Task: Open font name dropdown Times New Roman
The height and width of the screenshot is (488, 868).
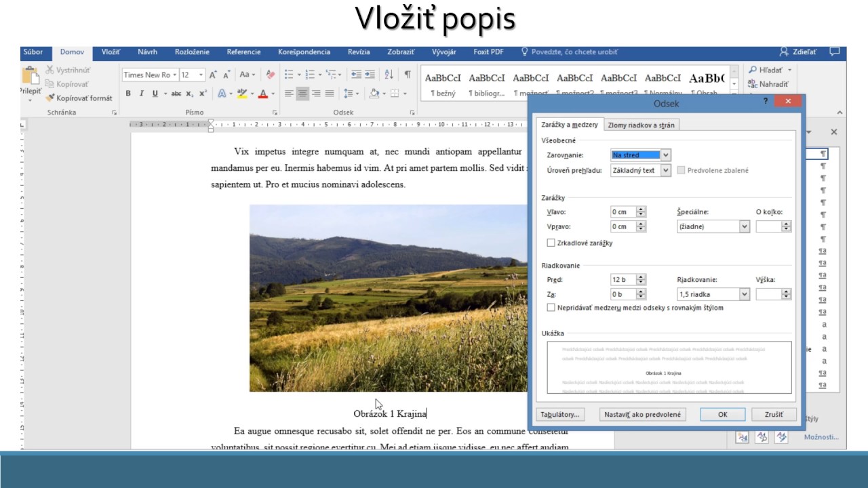Action: 174,75
